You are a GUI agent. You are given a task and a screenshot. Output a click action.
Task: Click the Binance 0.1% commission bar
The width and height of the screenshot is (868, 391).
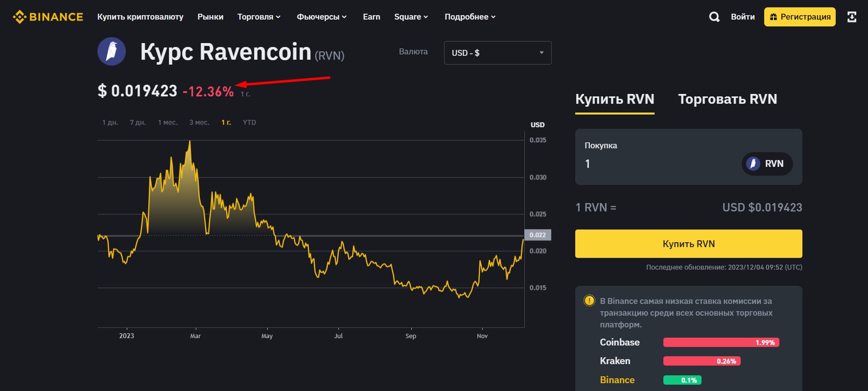click(x=682, y=380)
